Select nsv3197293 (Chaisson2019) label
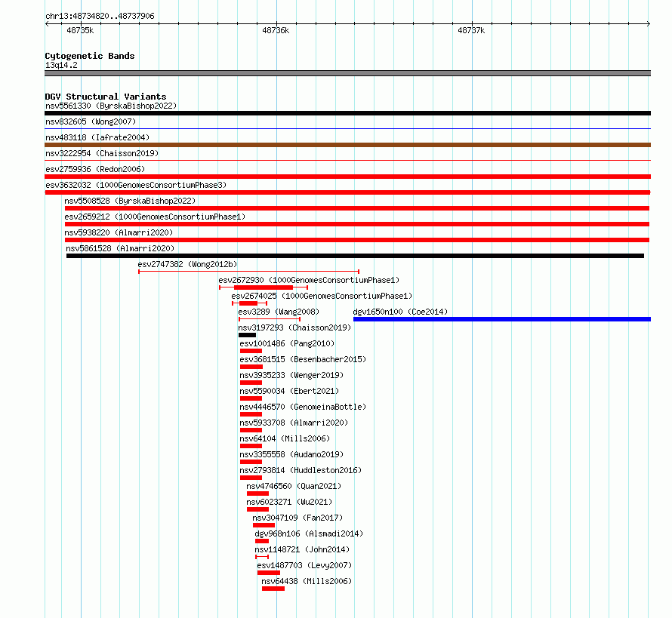The width and height of the screenshot is (672, 618). 294,327
